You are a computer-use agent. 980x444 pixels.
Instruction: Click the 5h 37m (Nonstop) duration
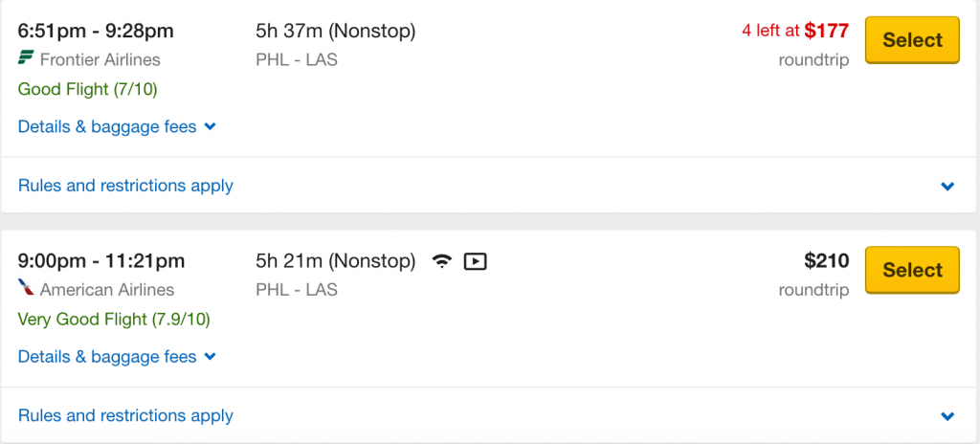tap(335, 31)
